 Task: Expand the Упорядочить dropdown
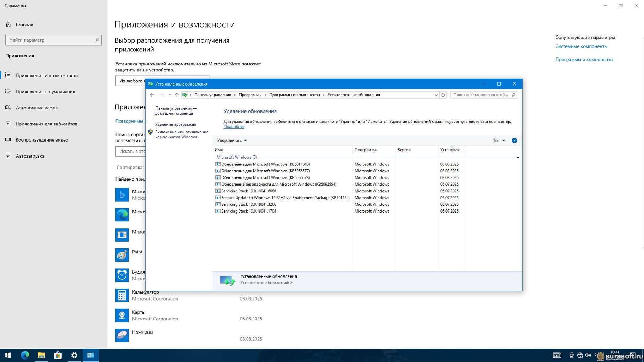coord(232,141)
